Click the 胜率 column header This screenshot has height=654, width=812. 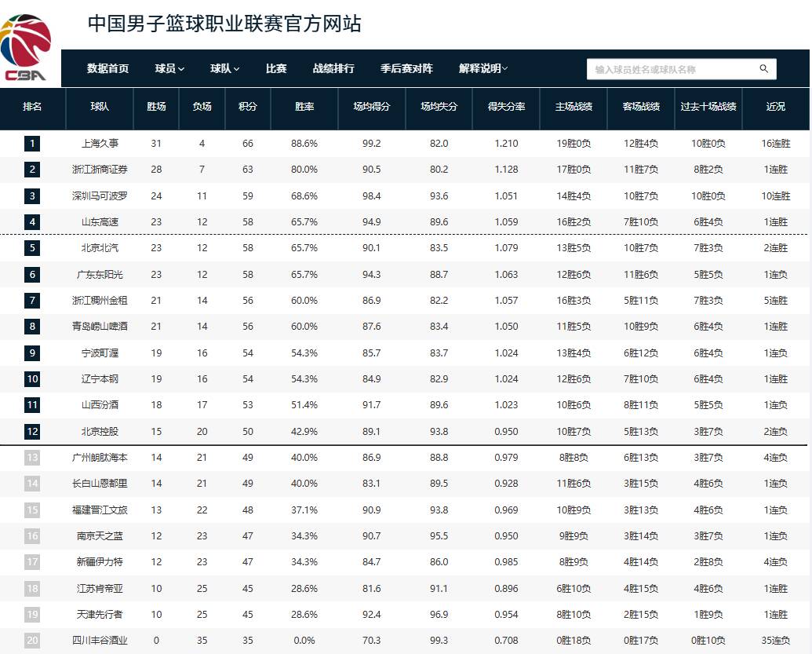click(x=304, y=107)
